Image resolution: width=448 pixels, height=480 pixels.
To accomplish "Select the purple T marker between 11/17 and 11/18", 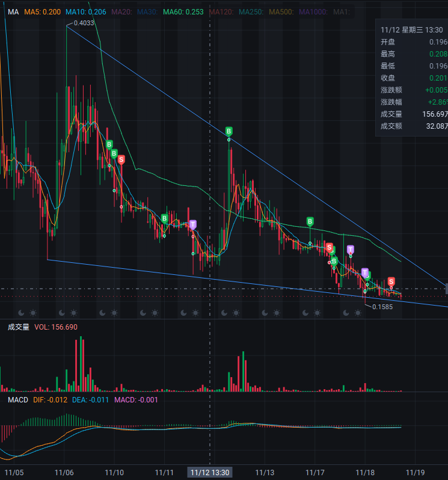I will point(351,250).
